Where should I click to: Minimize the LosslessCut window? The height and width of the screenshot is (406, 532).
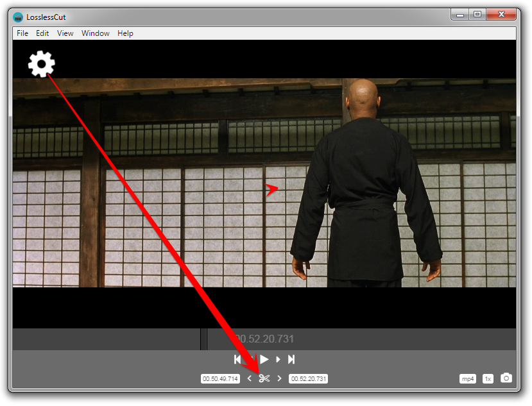(460, 15)
